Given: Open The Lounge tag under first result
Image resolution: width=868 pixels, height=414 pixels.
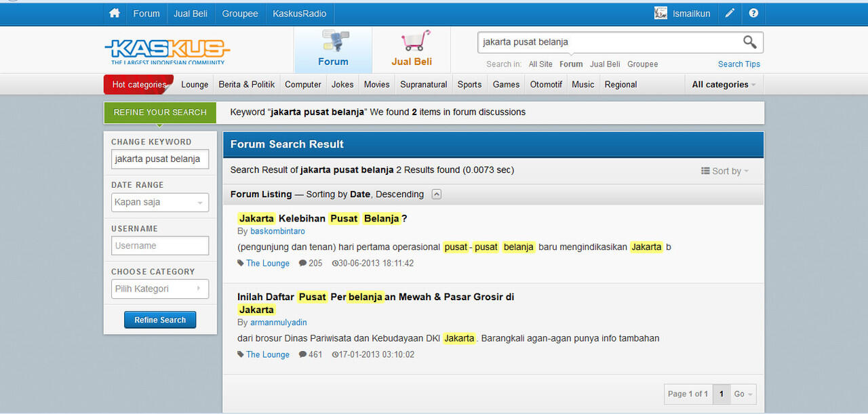Looking at the screenshot, I should (x=268, y=264).
